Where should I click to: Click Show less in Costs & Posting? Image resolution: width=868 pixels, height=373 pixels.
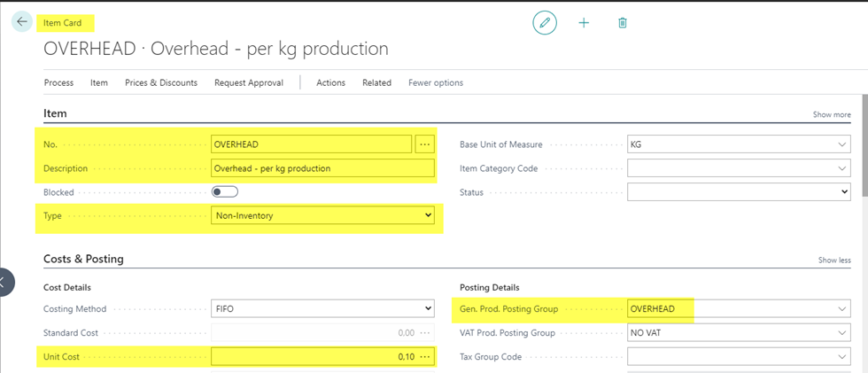coord(833,260)
